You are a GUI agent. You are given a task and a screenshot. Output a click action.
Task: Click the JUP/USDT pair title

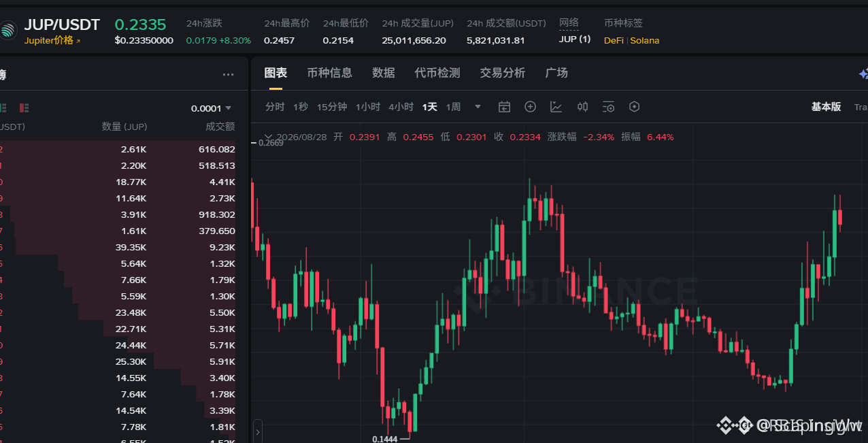(62, 25)
